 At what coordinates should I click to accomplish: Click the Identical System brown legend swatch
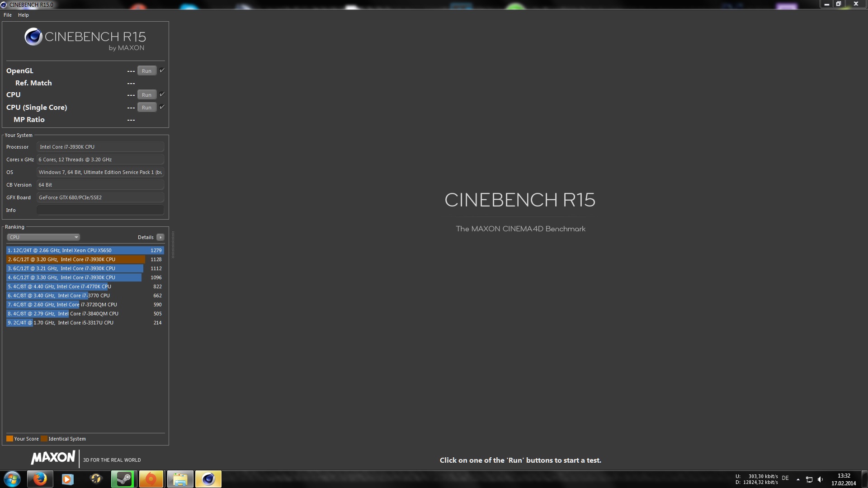coord(44,439)
